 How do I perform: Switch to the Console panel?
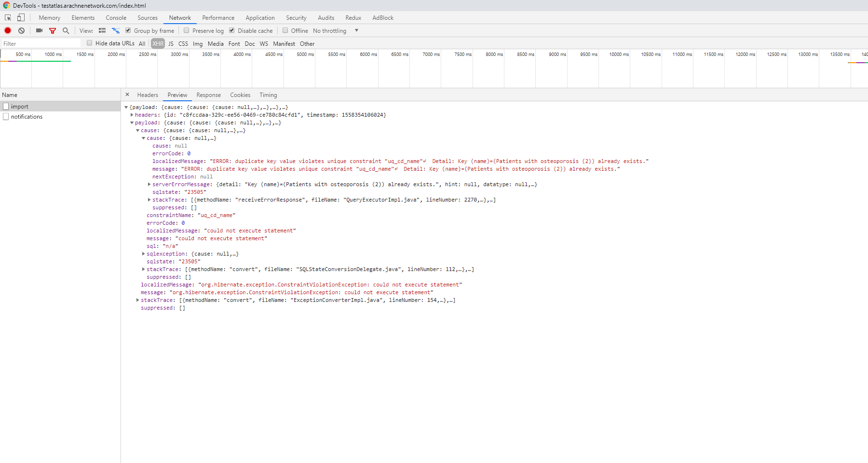116,17
